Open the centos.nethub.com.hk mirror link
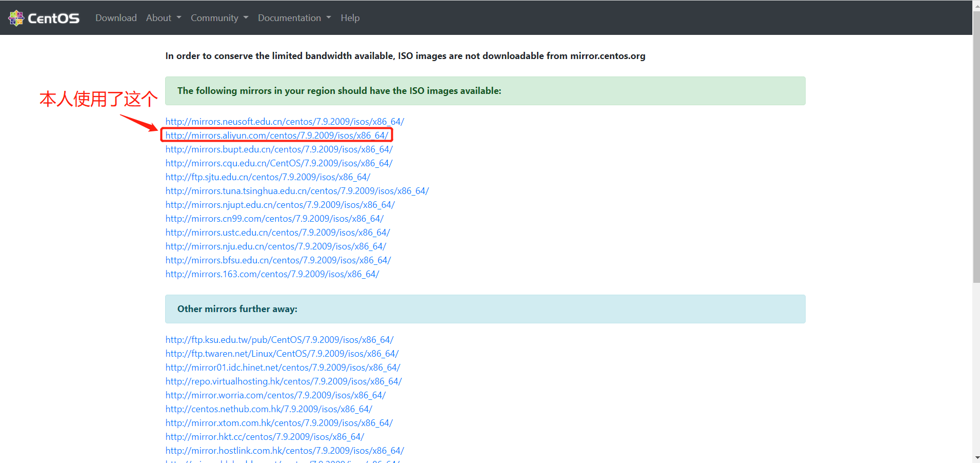This screenshot has height=463, width=980. [269, 409]
